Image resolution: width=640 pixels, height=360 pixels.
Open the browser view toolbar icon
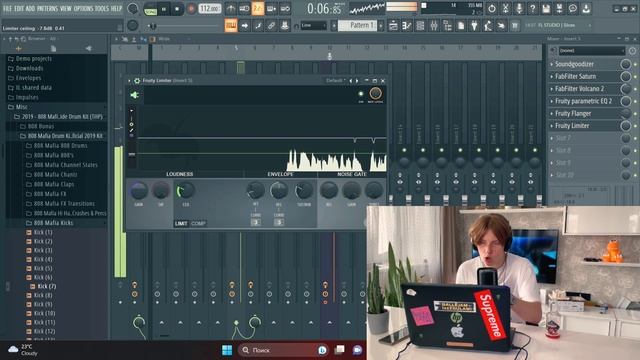tap(447, 26)
